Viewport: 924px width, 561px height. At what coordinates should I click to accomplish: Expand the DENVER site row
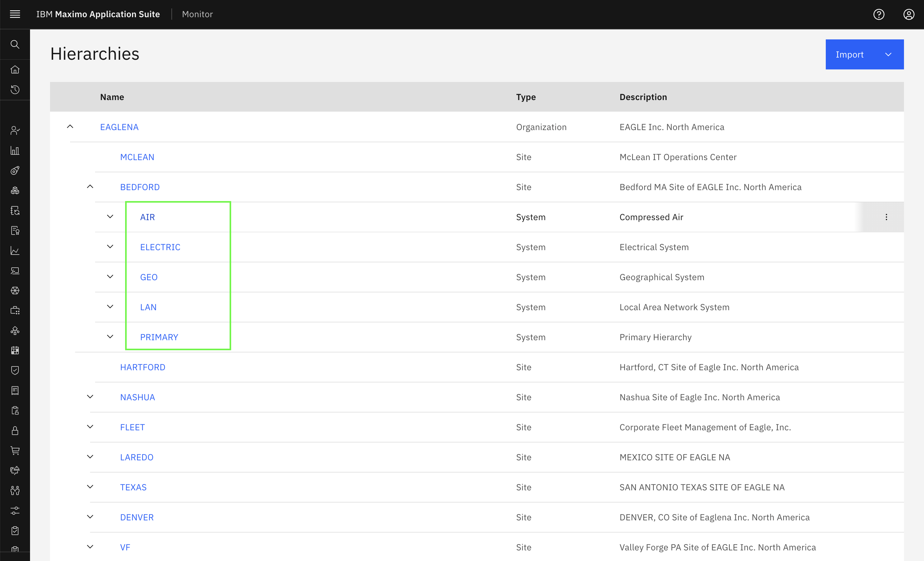[90, 517]
